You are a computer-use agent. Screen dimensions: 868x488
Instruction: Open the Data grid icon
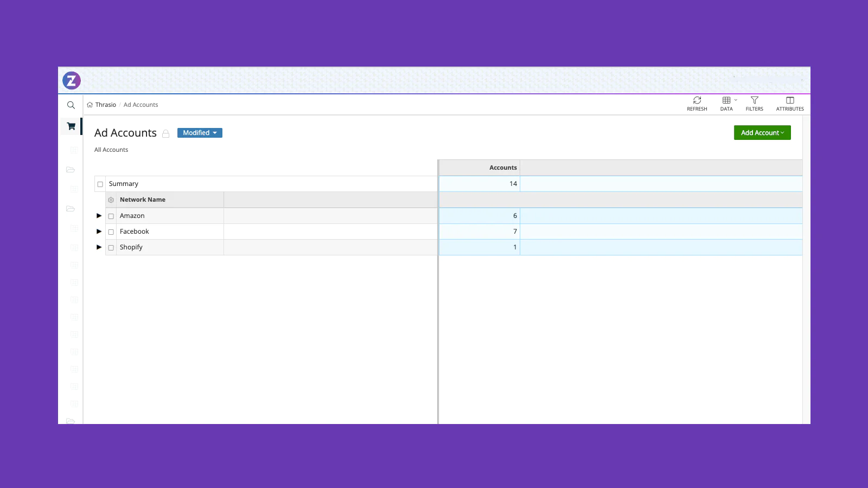point(726,101)
